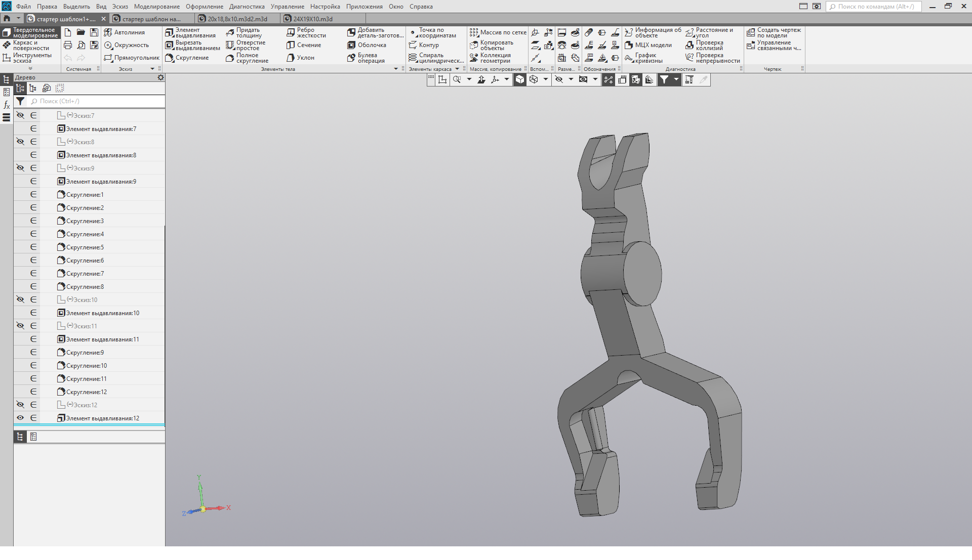Image resolution: width=972 pixels, height=560 pixels.
Task: Click the MCX model (МЦХ модели) icon
Action: click(x=629, y=46)
